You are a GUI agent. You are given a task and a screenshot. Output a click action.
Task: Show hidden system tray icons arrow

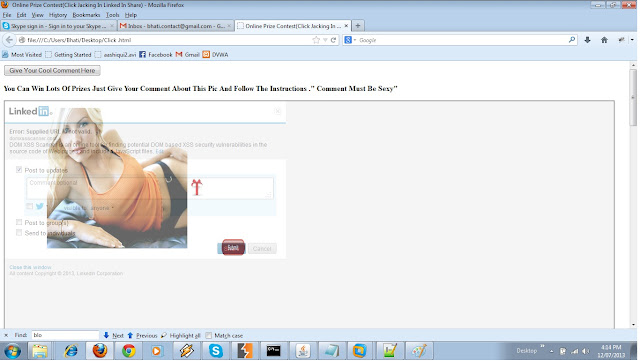(x=551, y=351)
